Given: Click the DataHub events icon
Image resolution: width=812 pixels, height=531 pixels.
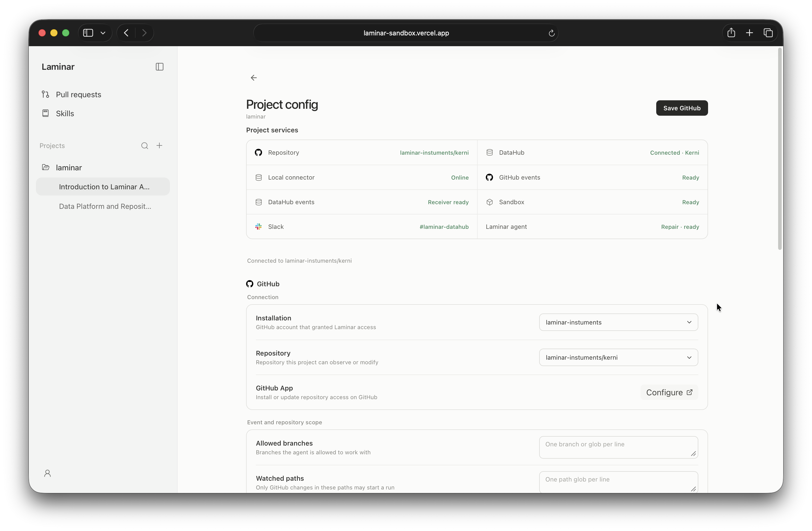Looking at the screenshot, I should tap(259, 202).
